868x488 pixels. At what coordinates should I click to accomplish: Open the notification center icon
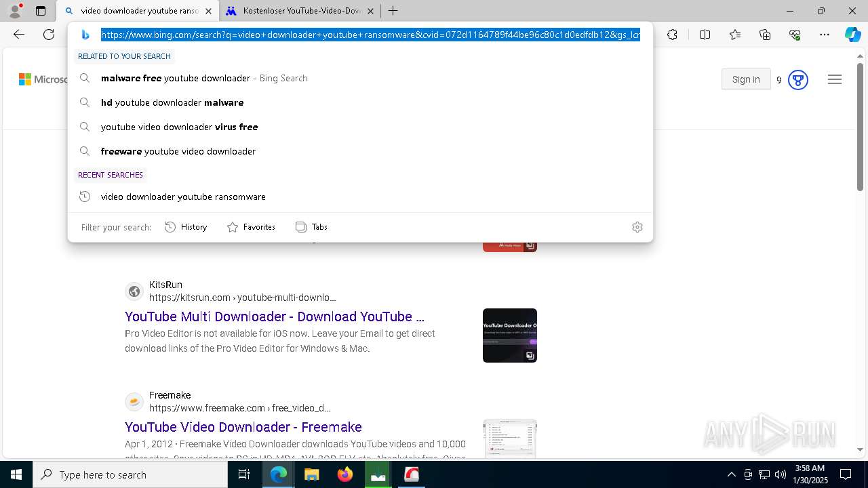[x=846, y=474]
